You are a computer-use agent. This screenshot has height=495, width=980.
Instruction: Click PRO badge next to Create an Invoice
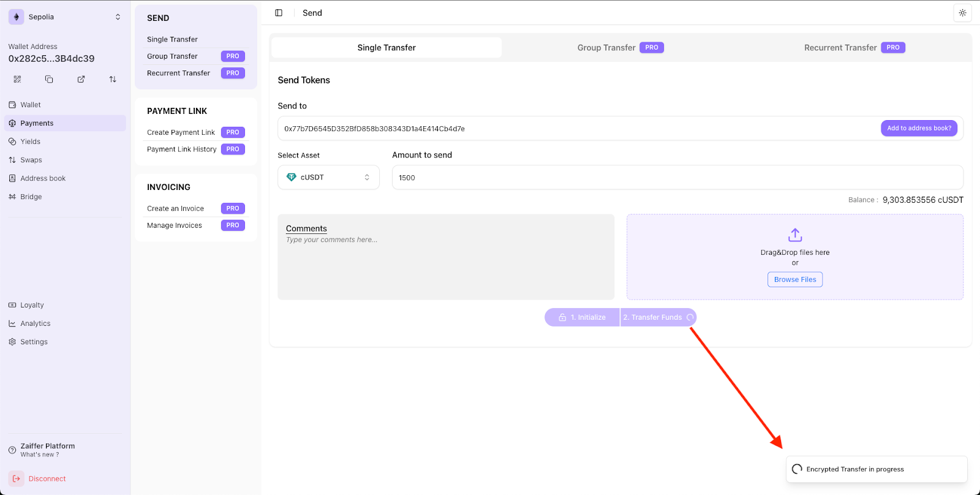(233, 208)
